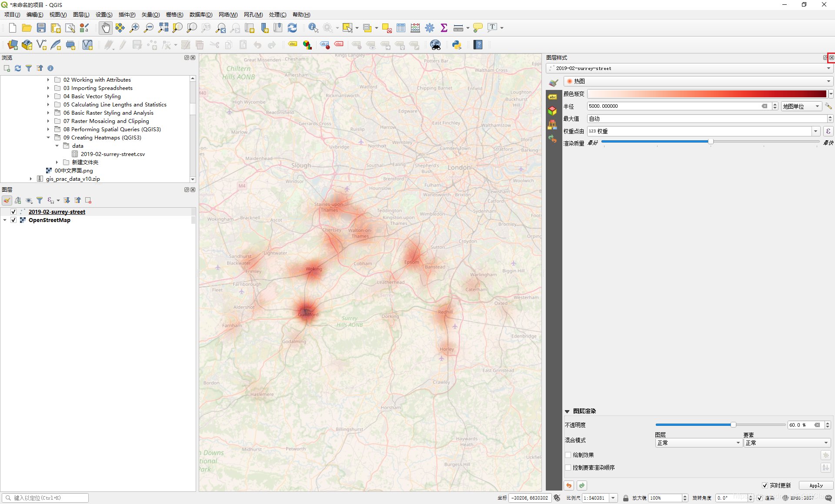Uncheck the 实时更新 live update checkbox
The width and height of the screenshot is (835, 504).
(x=765, y=485)
